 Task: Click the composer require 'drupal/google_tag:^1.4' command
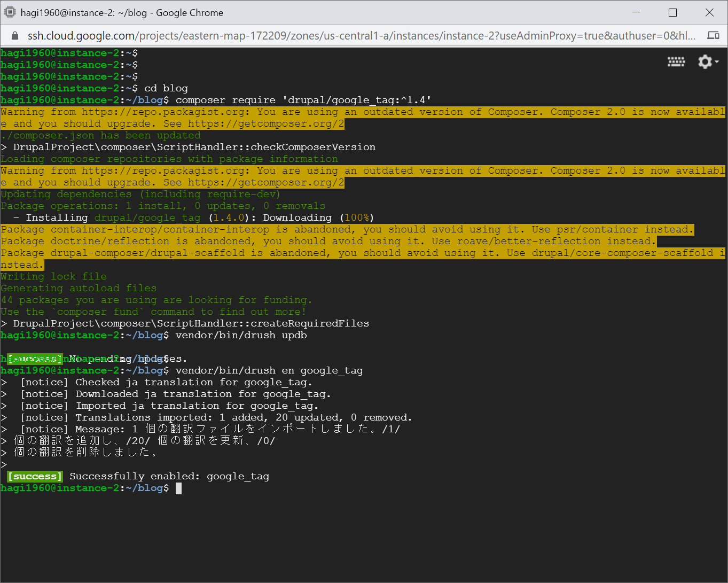pyautogui.click(x=303, y=100)
